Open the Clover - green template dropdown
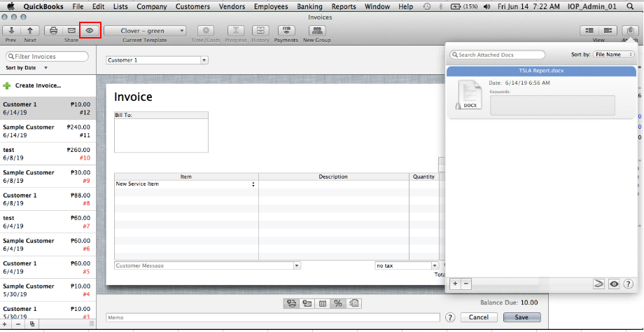This screenshot has width=644, height=332. coord(145,31)
